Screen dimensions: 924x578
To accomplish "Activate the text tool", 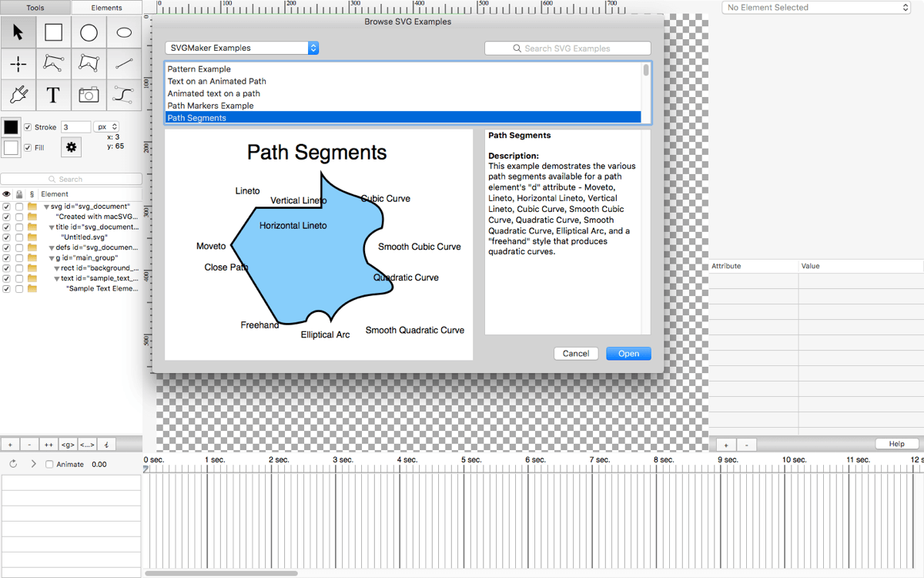I will tap(53, 96).
